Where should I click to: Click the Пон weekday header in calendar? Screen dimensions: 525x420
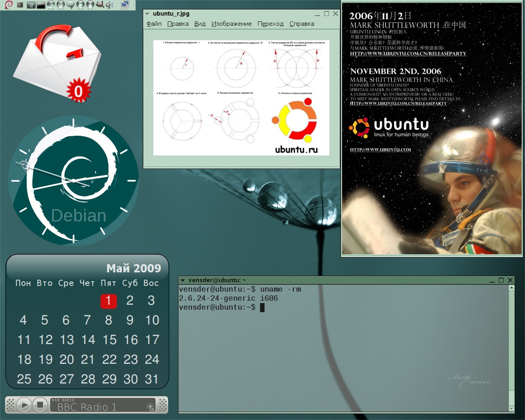(x=23, y=283)
